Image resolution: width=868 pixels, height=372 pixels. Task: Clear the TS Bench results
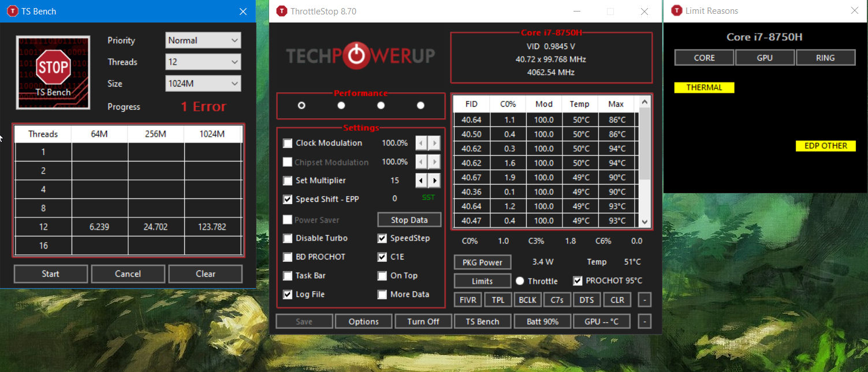point(206,274)
